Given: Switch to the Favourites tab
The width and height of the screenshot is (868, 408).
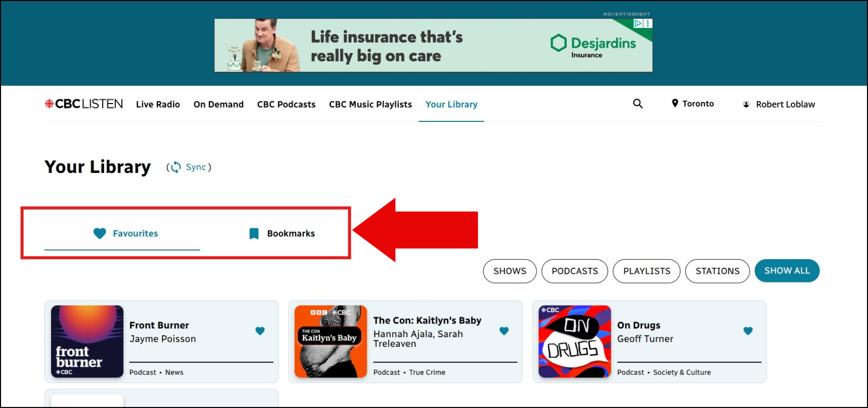Looking at the screenshot, I should point(122,234).
